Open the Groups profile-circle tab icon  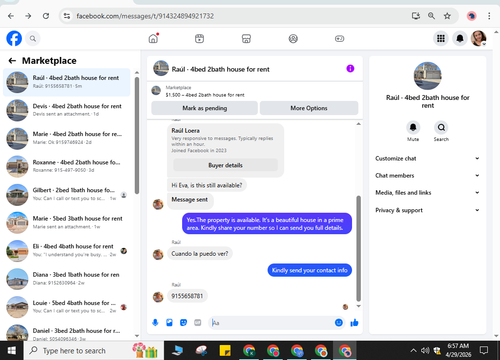(293, 39)
